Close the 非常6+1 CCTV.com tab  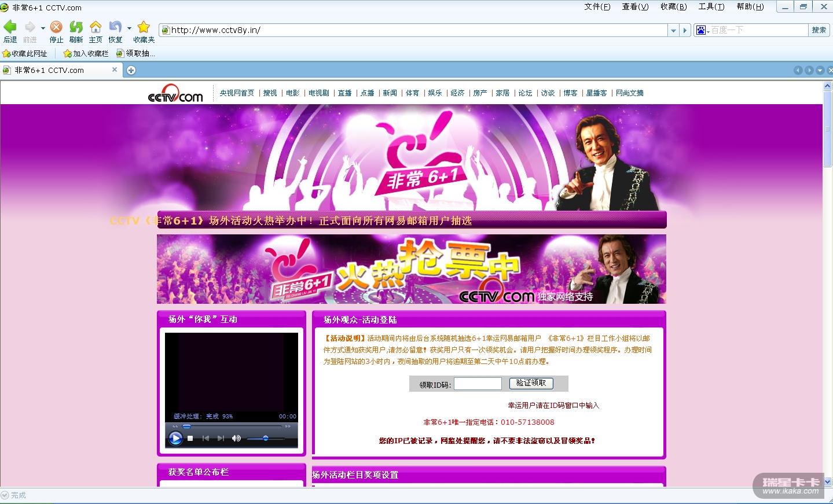tap(115, 69)
